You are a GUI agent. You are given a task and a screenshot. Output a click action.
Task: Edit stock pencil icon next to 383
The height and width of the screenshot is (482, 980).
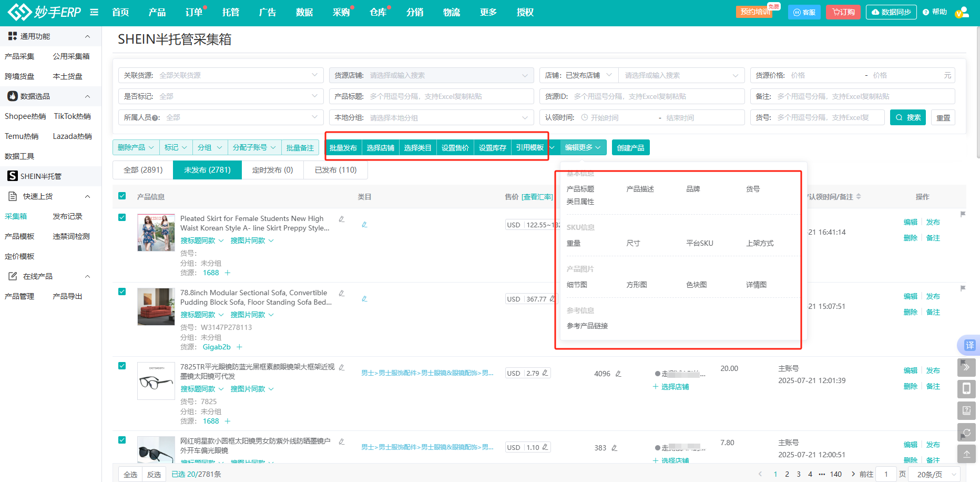[614, 448]
